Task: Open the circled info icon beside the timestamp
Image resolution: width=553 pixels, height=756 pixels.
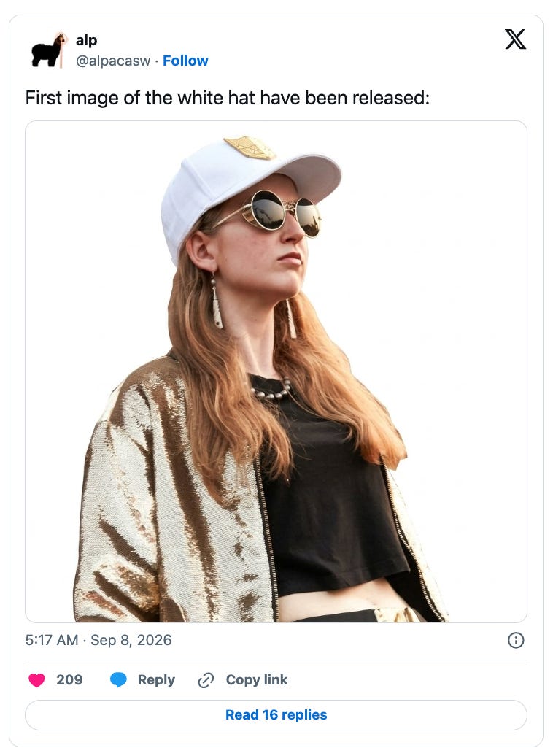Action: [516, 640]
